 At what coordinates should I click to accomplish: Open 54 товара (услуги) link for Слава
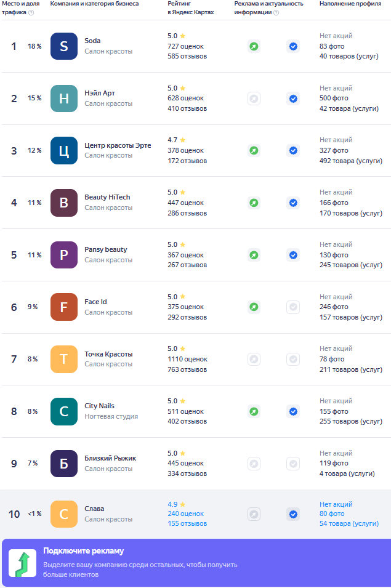pos(349,523)
